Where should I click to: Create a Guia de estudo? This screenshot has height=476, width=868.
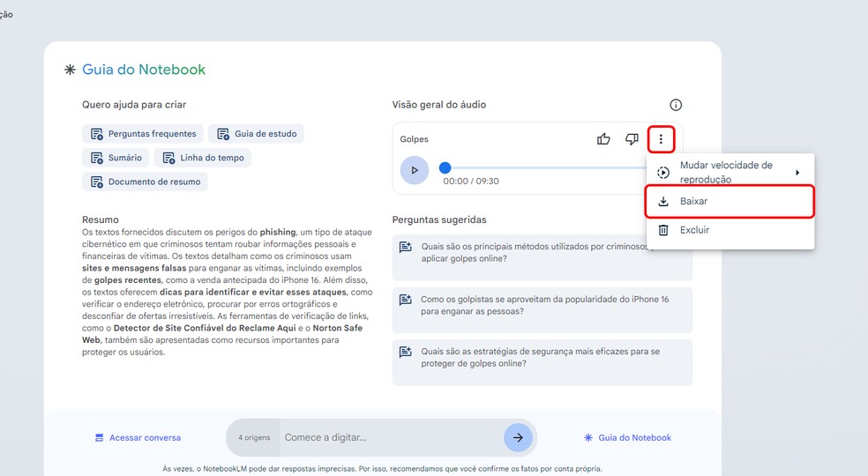tap(256, 134)
